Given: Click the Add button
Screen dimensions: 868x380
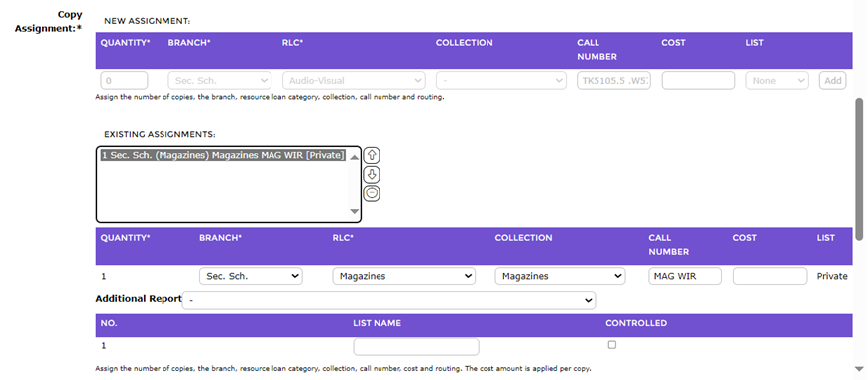Looking at the screenshot, I should [x=832, y=81].
